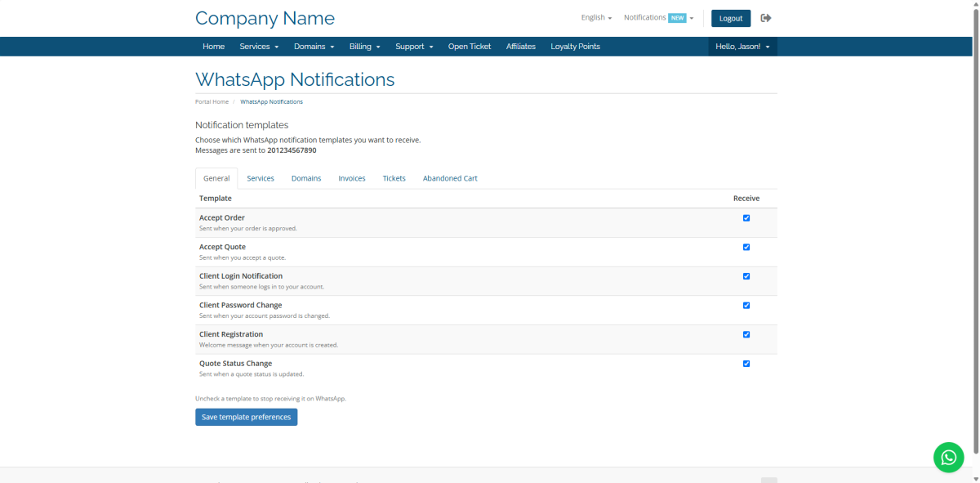Screen dimensions: 980x483
Task: Click the sign-out arrow icon beside Logout
Action: tap(766, 18)
